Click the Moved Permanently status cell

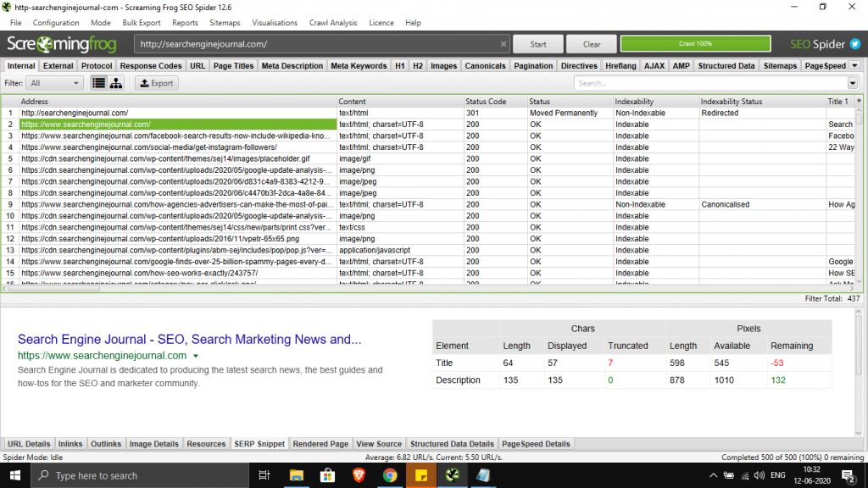pos(570,113)
